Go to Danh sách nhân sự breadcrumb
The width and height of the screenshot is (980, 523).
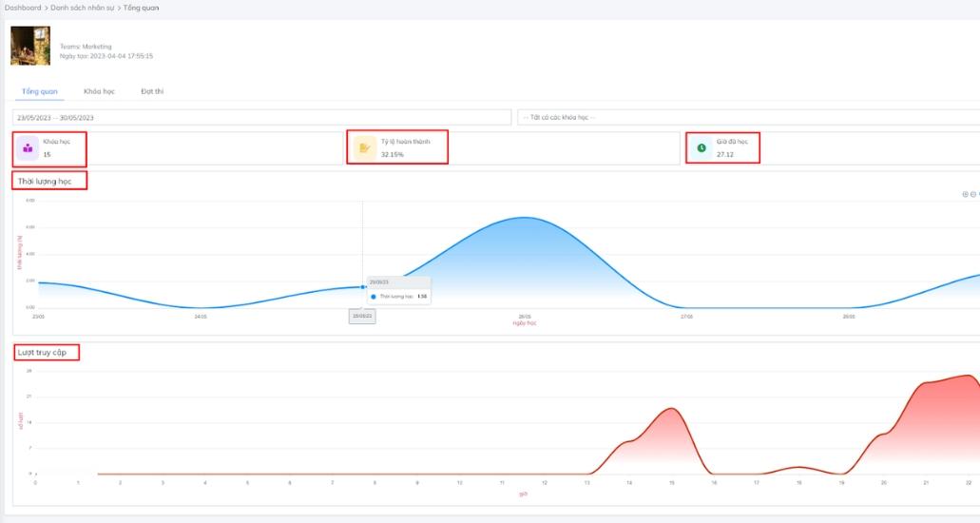click(x=83, y=8)
